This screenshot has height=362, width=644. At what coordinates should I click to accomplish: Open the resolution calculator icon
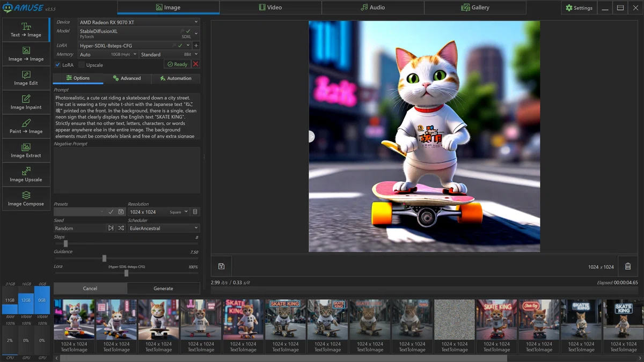click(195, 212)
